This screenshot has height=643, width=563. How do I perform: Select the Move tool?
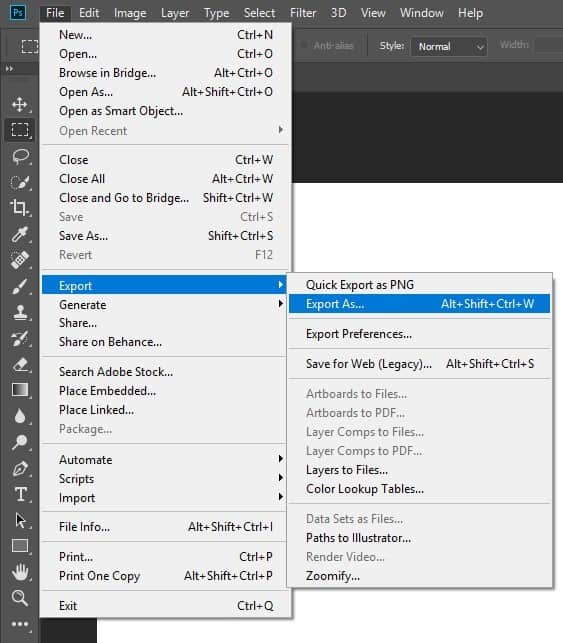[x=20, y=105]
